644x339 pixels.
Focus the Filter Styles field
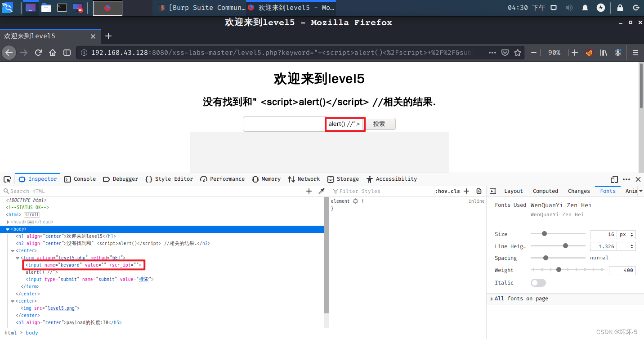coord(382,191)
